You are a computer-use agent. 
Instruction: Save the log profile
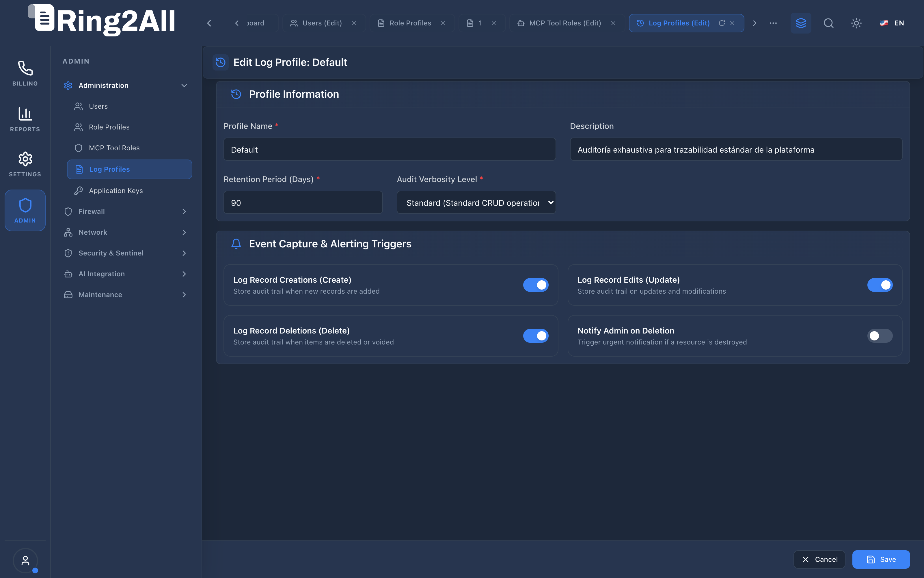click(881, 559)
